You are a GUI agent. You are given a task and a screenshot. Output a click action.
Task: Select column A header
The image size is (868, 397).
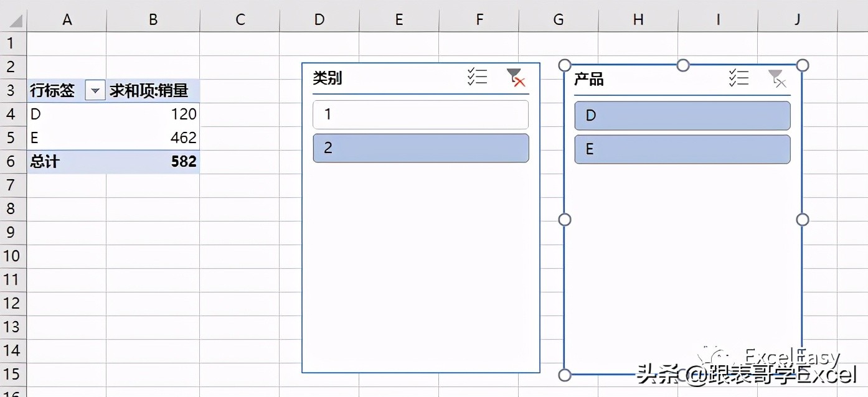[x=67, y=20]
